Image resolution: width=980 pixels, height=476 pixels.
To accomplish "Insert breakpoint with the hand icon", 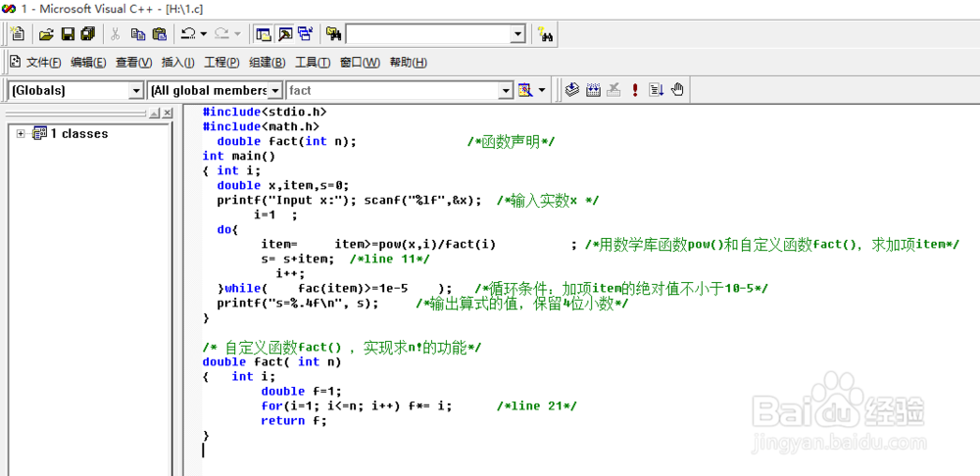I will (677, 90).
